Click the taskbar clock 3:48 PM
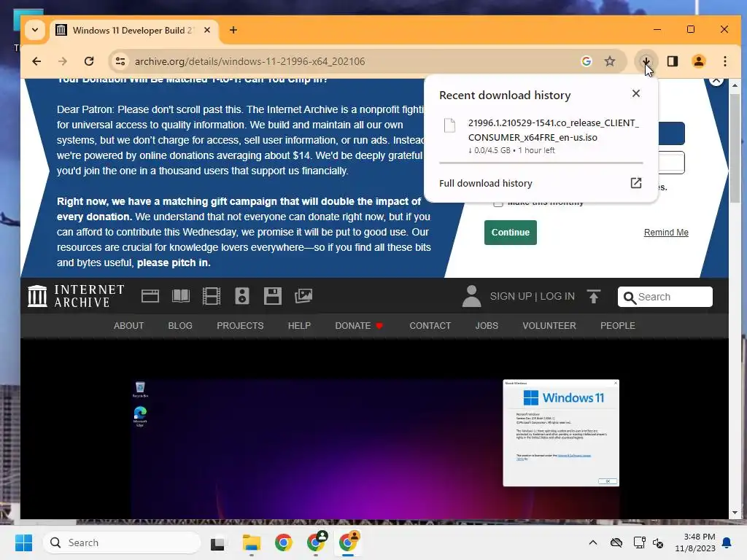 695,542
